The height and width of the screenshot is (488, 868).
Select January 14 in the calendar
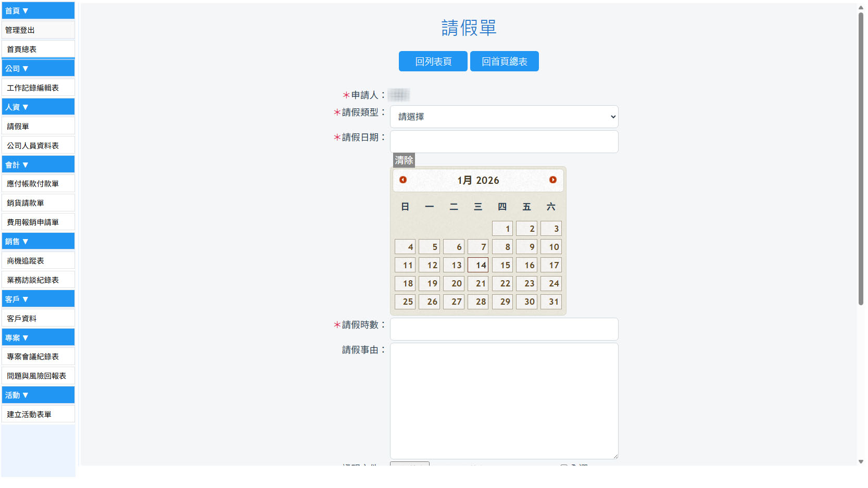(x=478, y=265)
